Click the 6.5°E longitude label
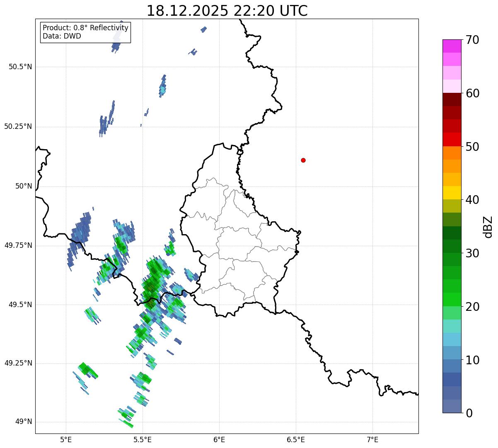This screenshot has width=498, height=448. 296,439
